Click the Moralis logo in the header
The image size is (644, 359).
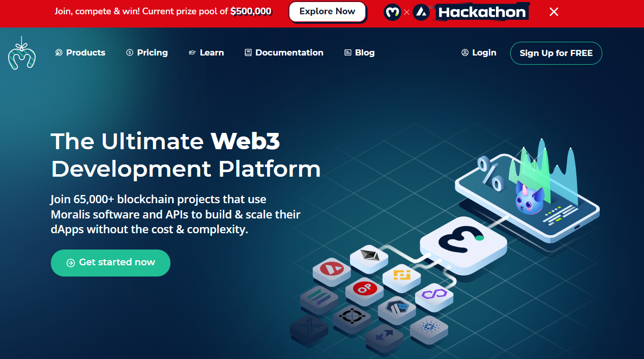(22, 52)
